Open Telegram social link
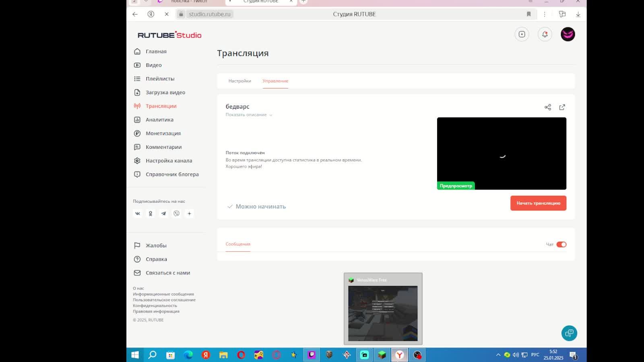The width and height of the screenshot is (644, 362). (x=163, y=214)
